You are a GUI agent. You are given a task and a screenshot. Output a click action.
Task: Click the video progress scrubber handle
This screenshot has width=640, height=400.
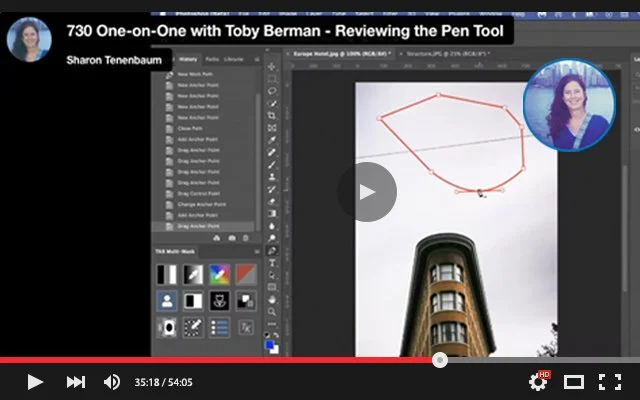pyautogui.click(x=440, y=360)
